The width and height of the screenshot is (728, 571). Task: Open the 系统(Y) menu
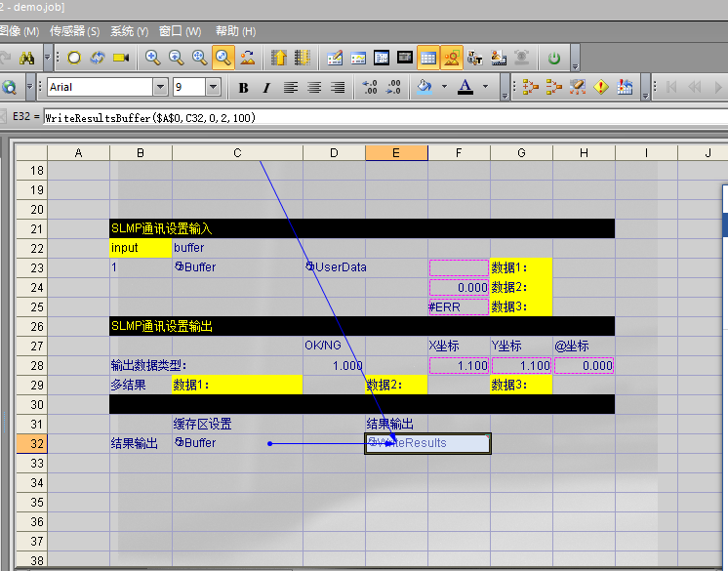tap(130, 31)
